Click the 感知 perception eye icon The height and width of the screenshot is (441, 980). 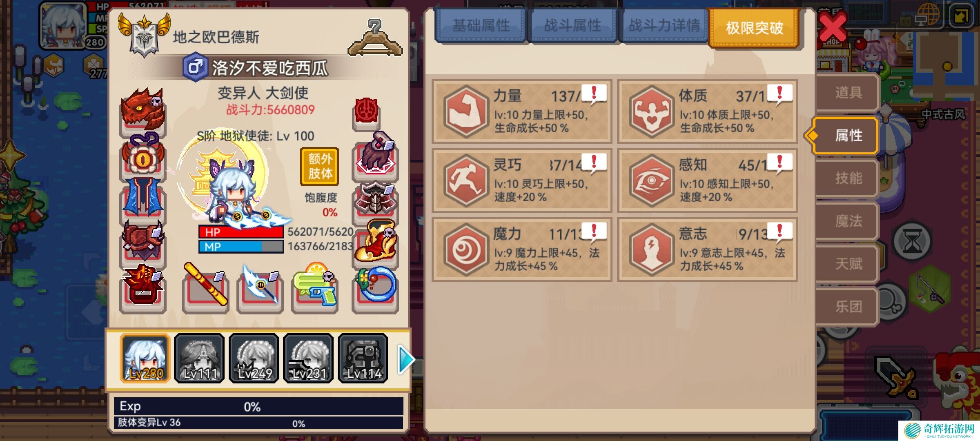pyautogui.click(x=651, y=180)
